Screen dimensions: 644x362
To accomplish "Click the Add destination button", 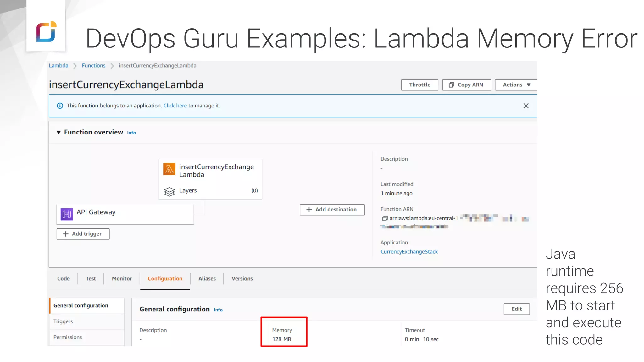I will (x=332, y=210).
